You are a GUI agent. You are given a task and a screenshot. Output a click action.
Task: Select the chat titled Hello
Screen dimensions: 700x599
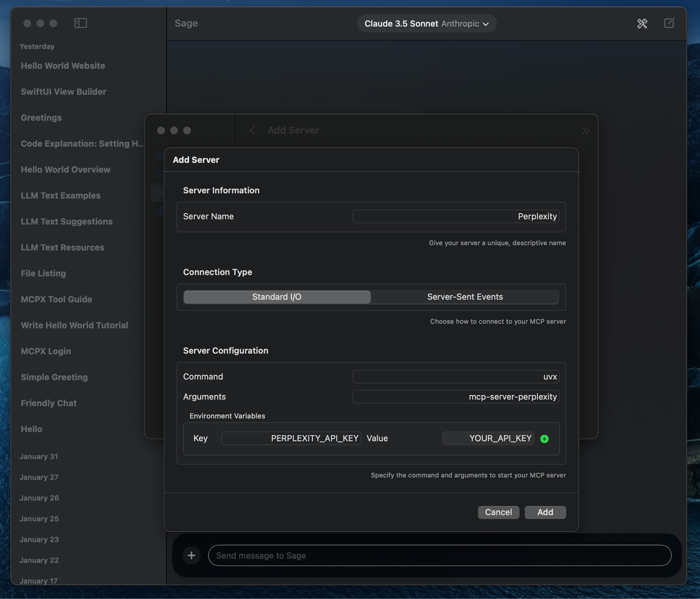pos(31,429)
